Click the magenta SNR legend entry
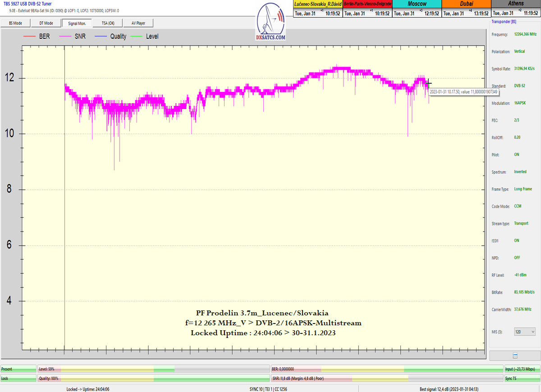Screen dimensions: 541x392 pyautogui.click(x=75, y=36)
